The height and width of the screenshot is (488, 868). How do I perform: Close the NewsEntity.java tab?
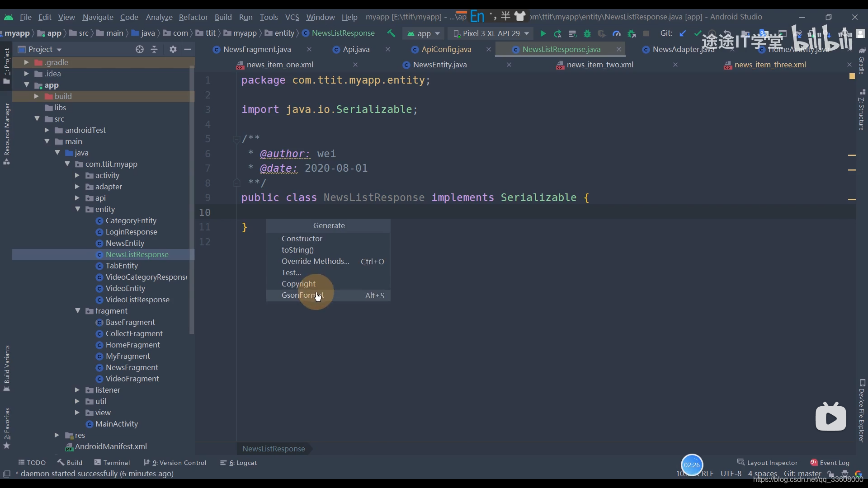click(509, 65)
